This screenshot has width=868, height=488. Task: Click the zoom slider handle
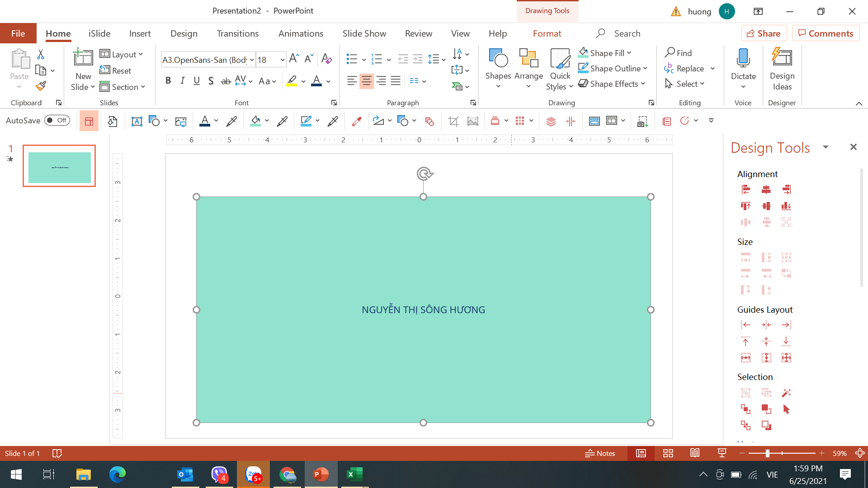[767, 453]
